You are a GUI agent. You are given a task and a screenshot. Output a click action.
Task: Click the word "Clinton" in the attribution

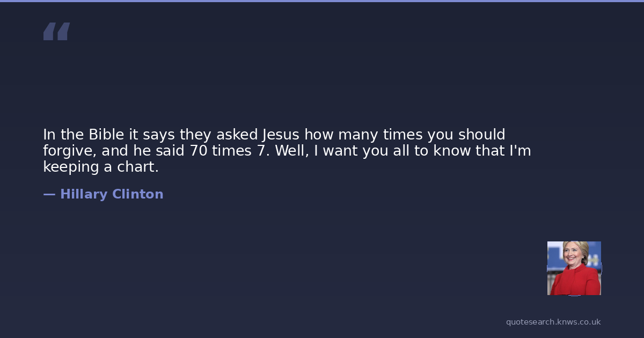click(137, 194)
